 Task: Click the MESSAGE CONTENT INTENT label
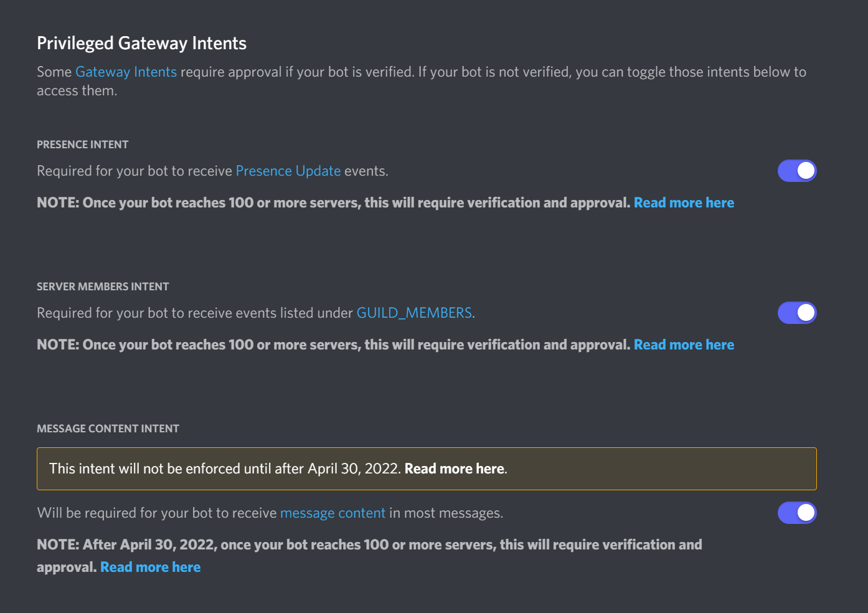(107, 428)
